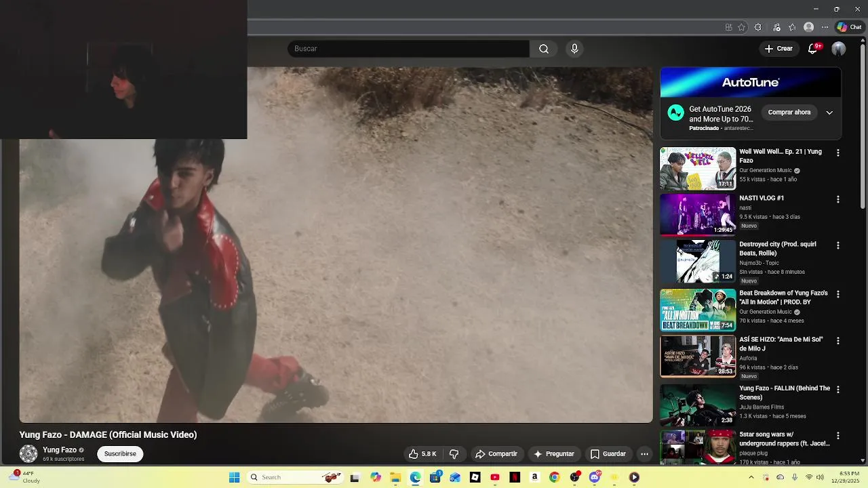The image size is (868, 488).
Task: Dislike the video with thumbs down
Action: coord(454,454)
